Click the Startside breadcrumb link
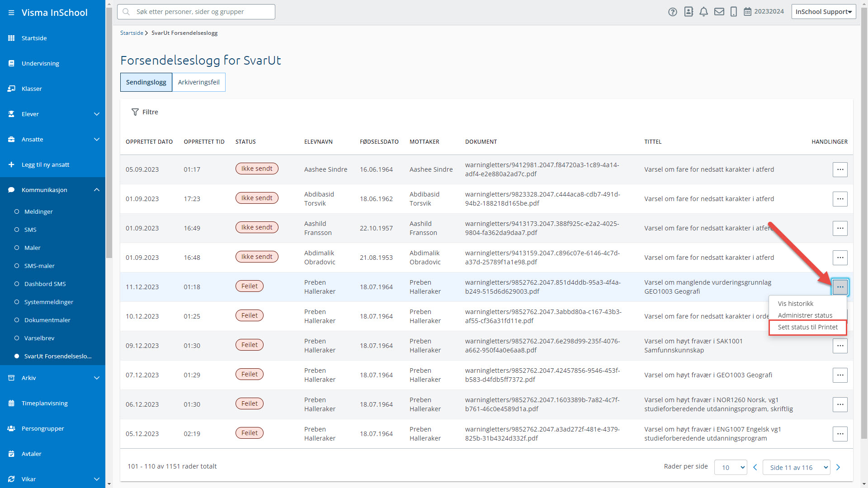The image size is (868, 488). [x=132, y=33]
